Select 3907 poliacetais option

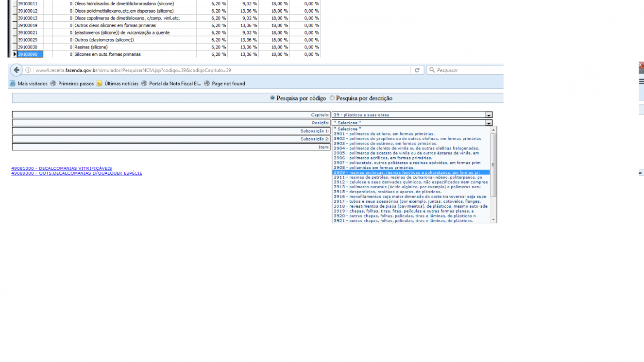(x=411, y=163)
